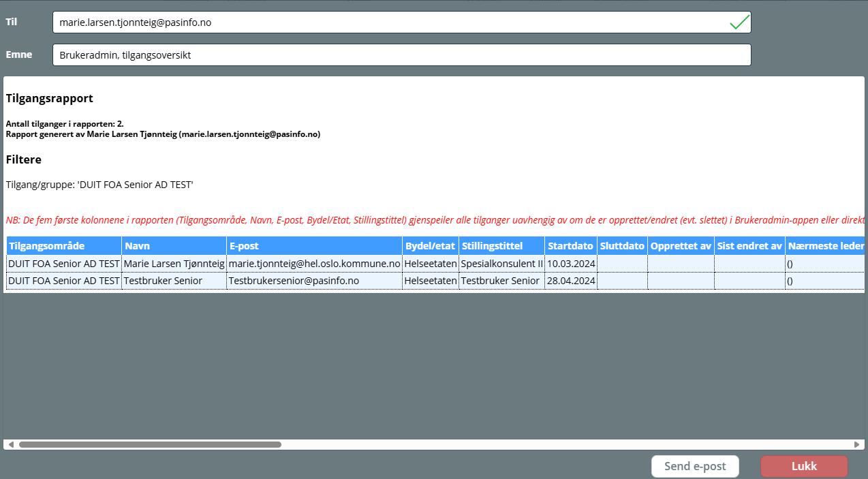Click the horizontal scrollbar thumb
Screen dimensions: 868x479
coord(150,444)
